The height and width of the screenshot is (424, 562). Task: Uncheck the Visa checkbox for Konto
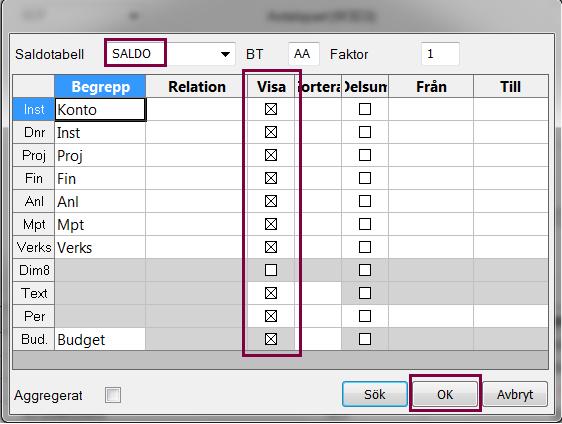(271, 109)
